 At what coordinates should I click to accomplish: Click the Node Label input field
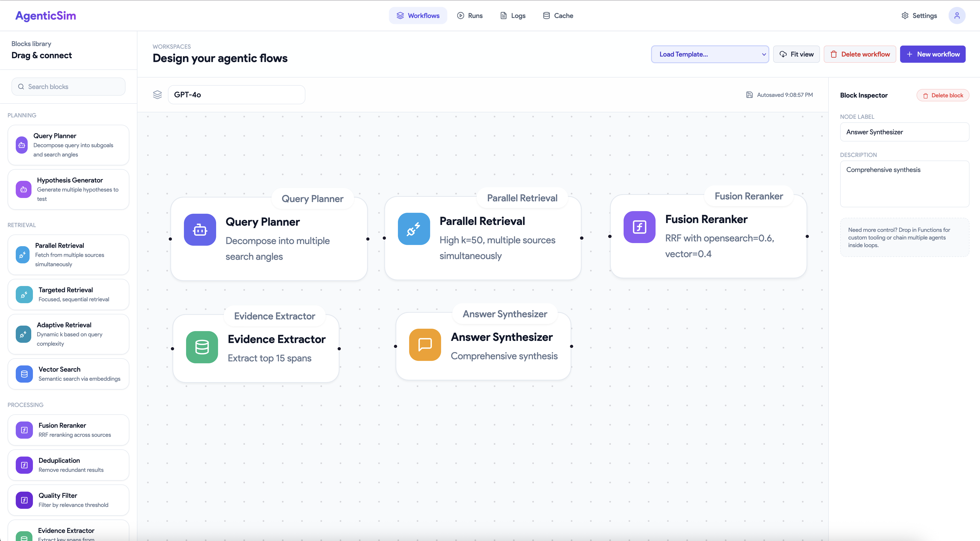[904, 132]
